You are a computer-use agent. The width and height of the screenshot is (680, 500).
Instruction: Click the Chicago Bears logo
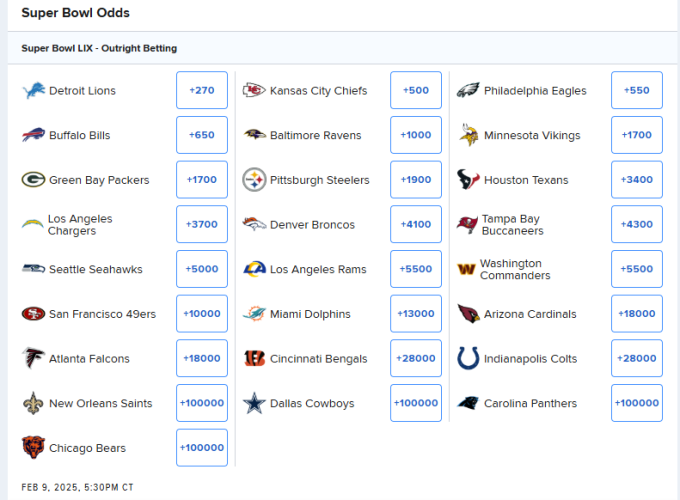(x=33, y=448)
